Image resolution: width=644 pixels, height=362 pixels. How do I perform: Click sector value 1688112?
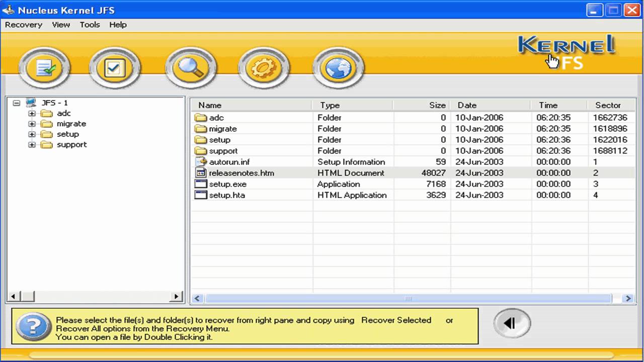[610, 151]
